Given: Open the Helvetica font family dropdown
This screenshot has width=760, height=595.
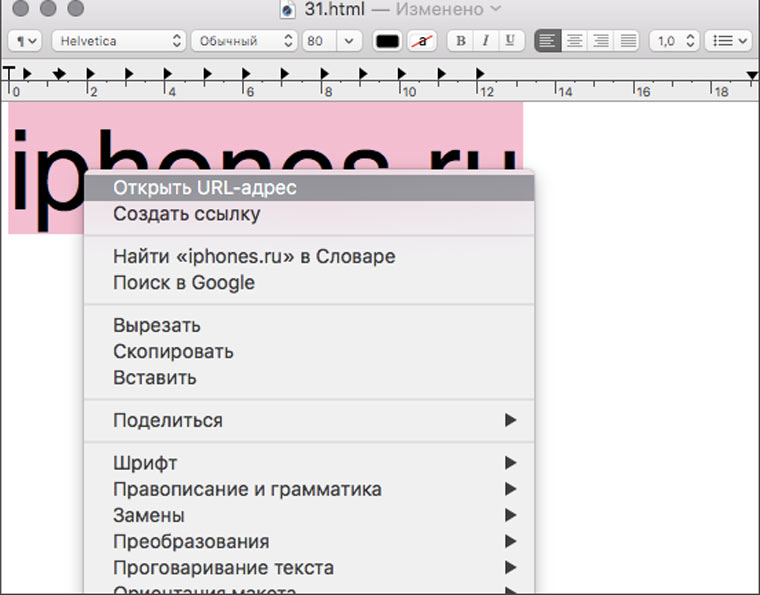Looking at the screenshot, I should click(x=119, y=41).
